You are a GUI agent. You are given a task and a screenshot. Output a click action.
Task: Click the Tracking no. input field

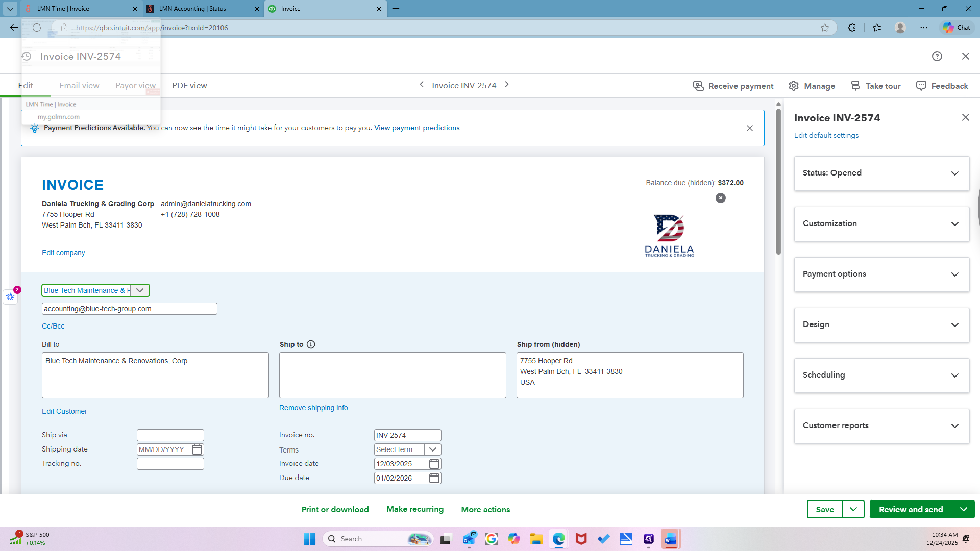170,464
